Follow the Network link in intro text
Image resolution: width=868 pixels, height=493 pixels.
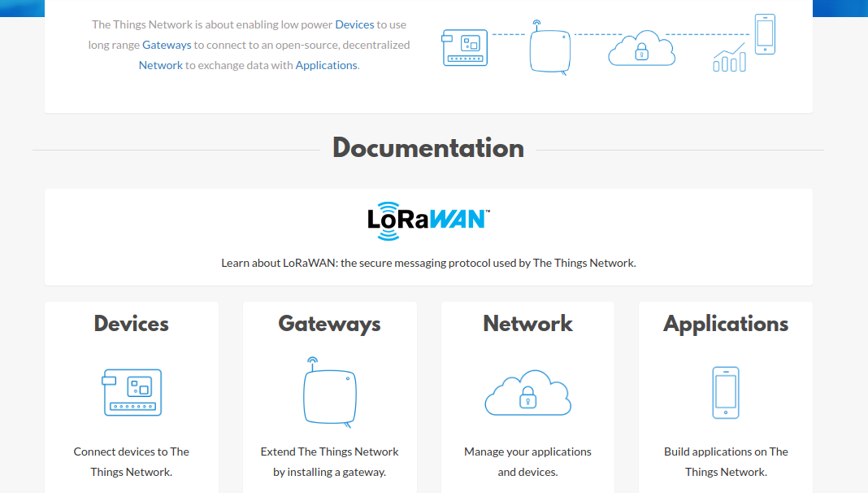point(161,65)
